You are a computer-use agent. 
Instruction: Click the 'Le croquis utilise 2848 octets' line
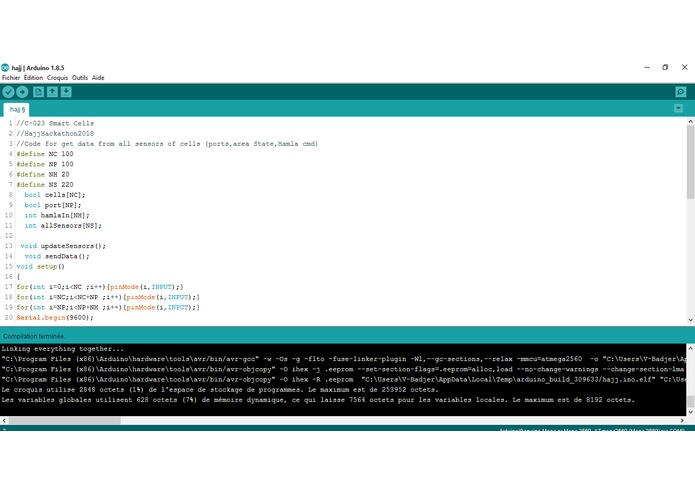220,390
